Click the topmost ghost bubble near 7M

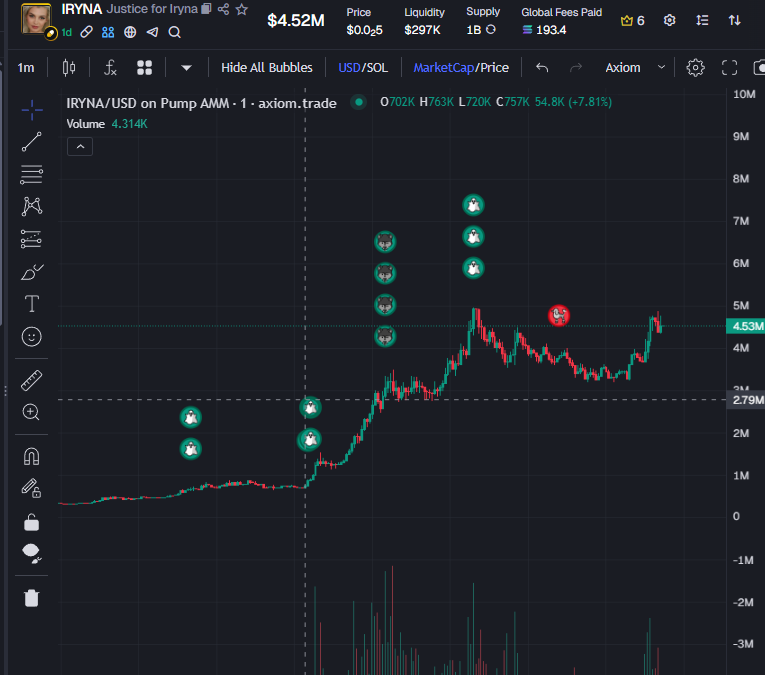473,205
